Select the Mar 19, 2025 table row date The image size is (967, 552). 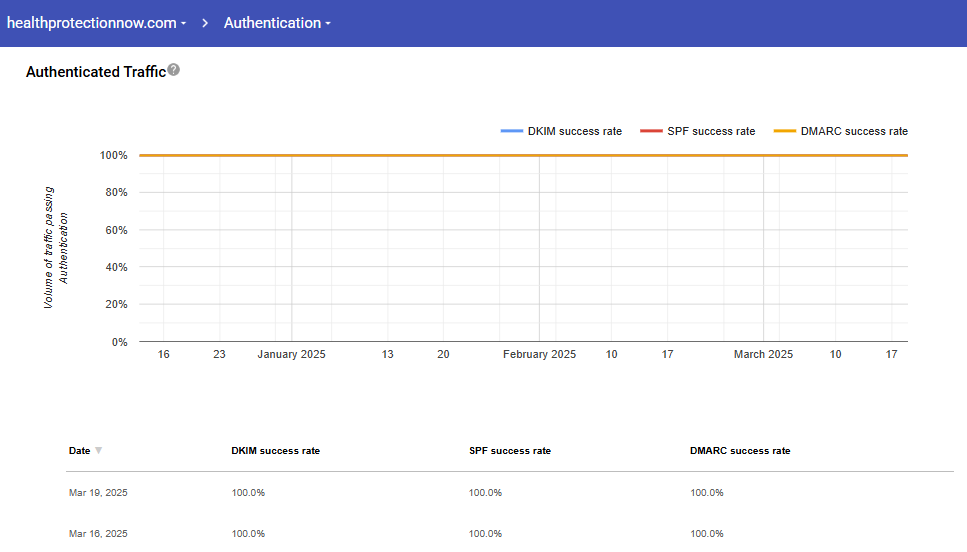[x=98, y=493]
